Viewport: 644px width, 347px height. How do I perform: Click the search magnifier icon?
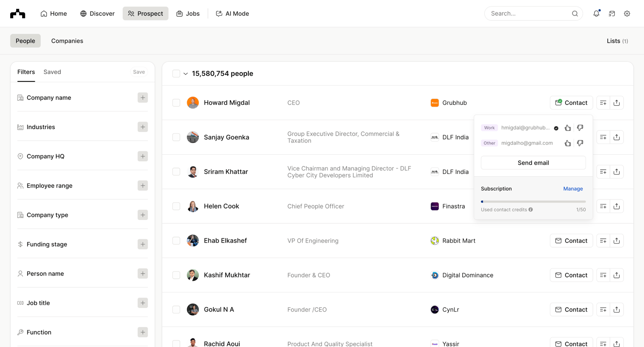[x=575, y=14]
